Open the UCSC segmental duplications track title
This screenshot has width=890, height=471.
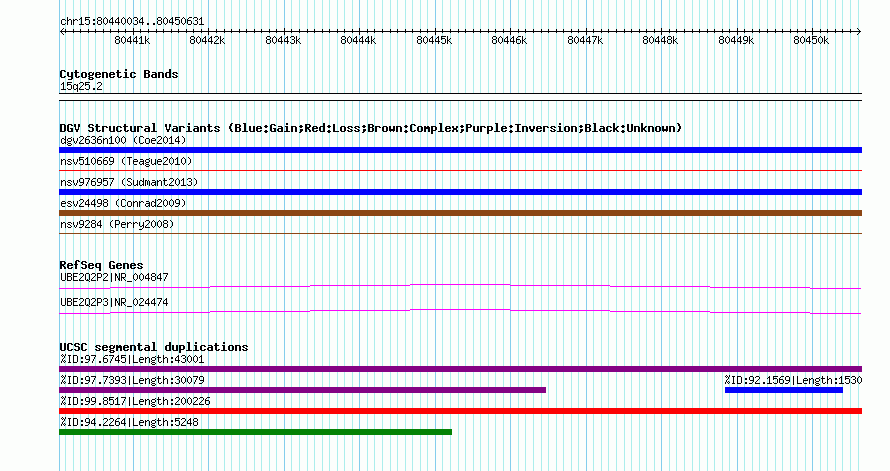(x=154, y=347)
